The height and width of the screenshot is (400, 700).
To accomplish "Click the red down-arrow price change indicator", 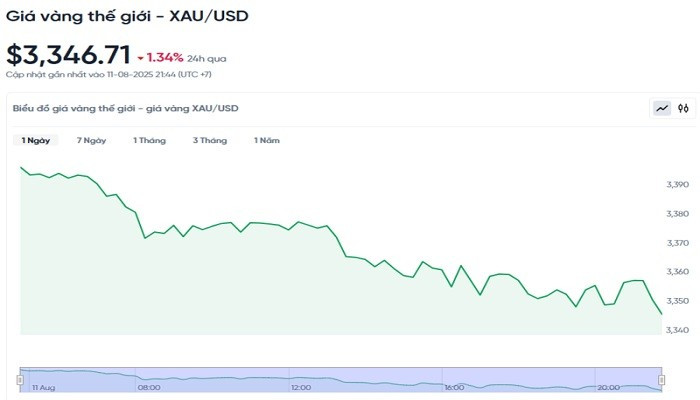I will [x=141, y=57].
